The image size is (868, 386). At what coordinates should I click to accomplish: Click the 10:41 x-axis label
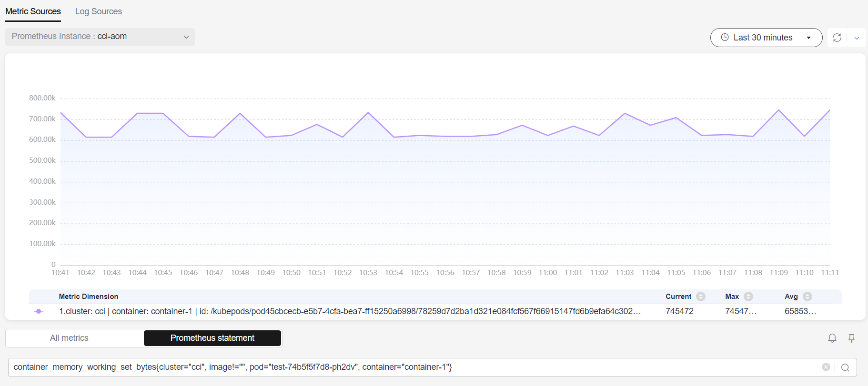(x=61, y=273)
